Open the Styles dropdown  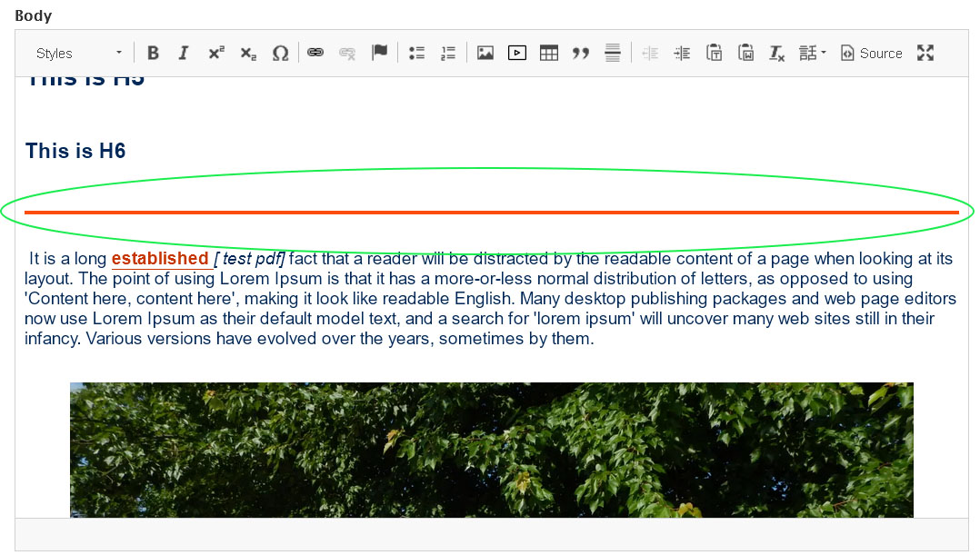tap(78, 53)
